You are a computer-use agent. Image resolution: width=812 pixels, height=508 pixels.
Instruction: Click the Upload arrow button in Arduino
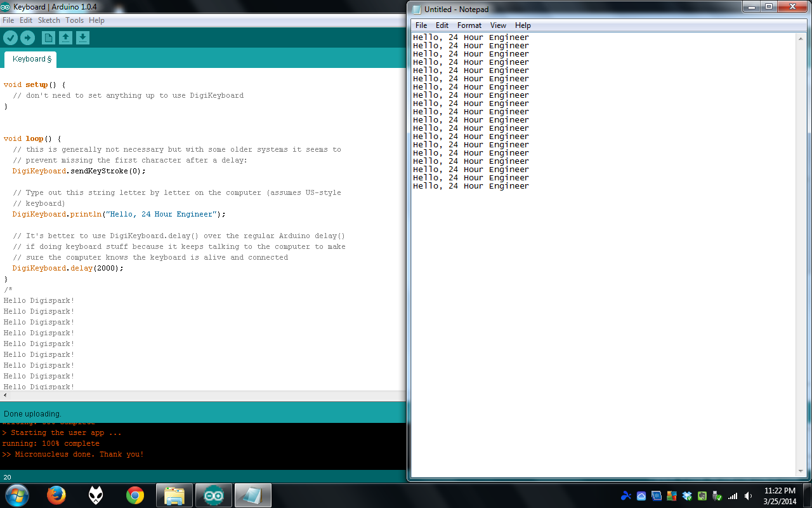[27, 38]
